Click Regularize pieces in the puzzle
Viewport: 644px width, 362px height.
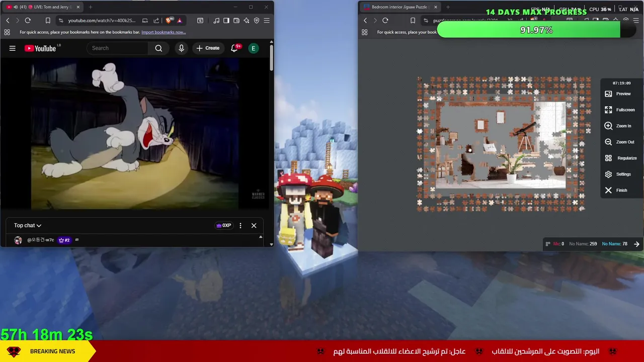coord(621,158)
